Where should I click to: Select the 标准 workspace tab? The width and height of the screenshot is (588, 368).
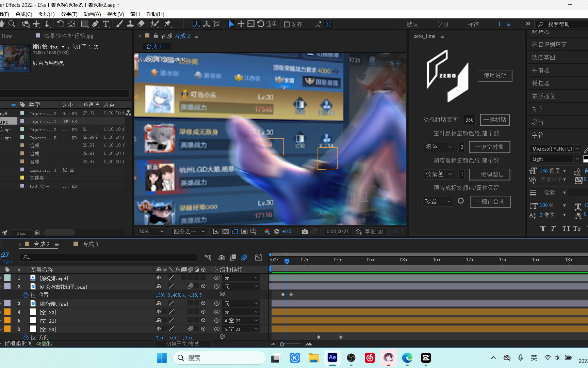[x=473, y=24]
